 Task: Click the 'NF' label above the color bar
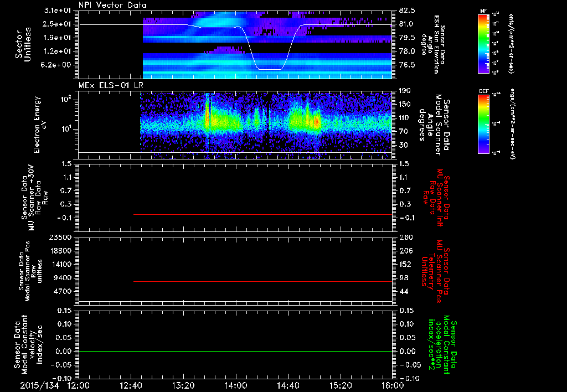[484, 11]
